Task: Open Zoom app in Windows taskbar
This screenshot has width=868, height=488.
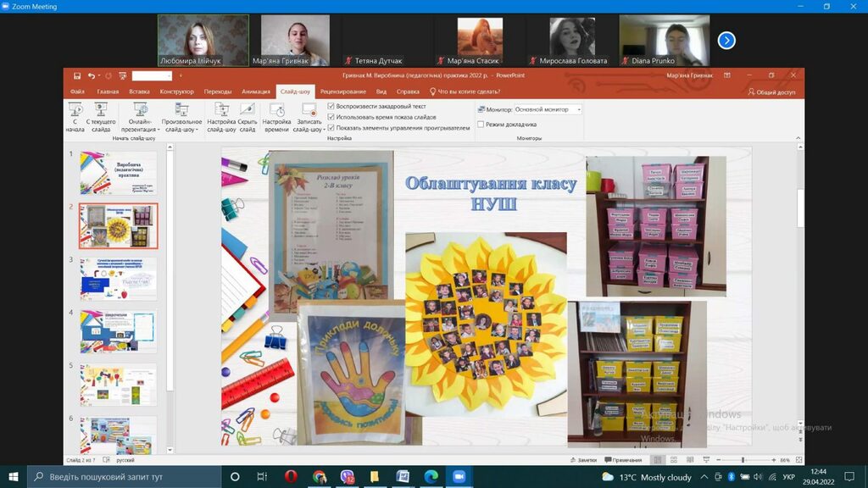Action: [x=459, y=476]
